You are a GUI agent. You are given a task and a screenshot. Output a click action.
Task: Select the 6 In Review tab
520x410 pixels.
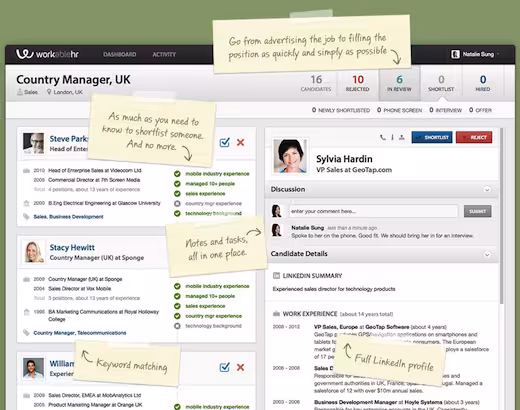399,83
